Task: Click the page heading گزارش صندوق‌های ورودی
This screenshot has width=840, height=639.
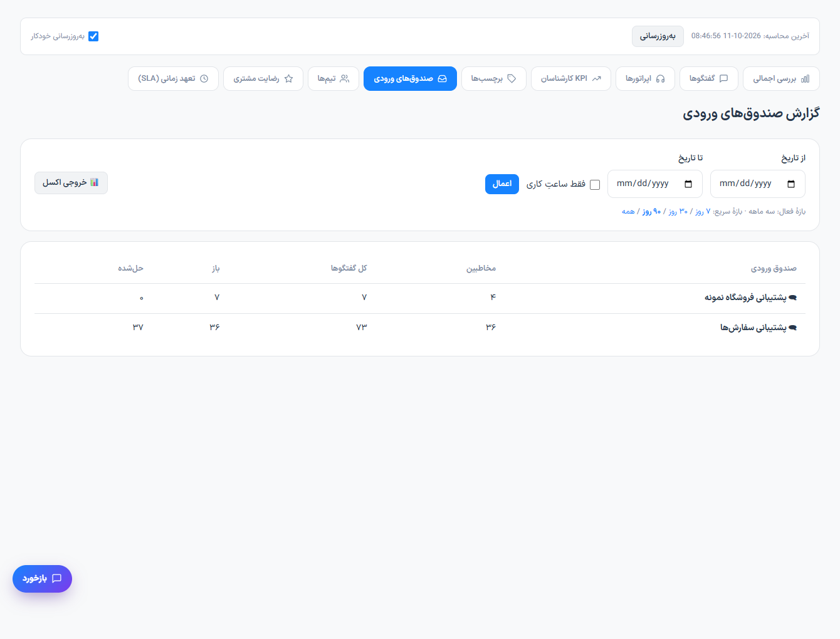Action: click(x=751, y=113)
